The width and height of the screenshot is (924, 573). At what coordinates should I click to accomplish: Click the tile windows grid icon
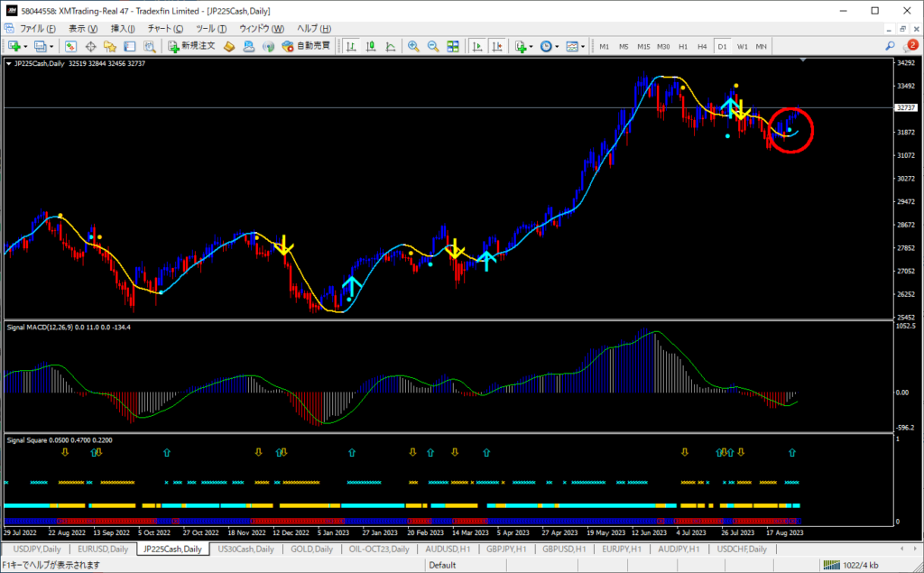[x=453, y=46]
